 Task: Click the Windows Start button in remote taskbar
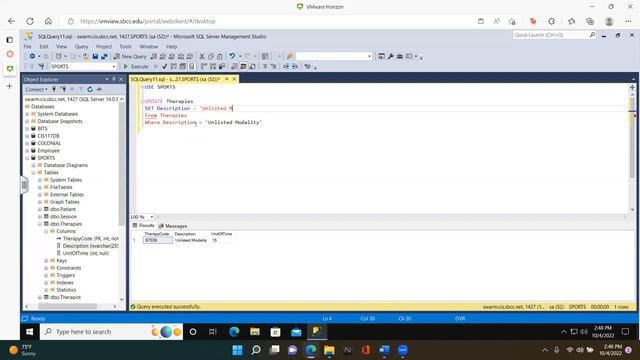(x=29, y=332)
